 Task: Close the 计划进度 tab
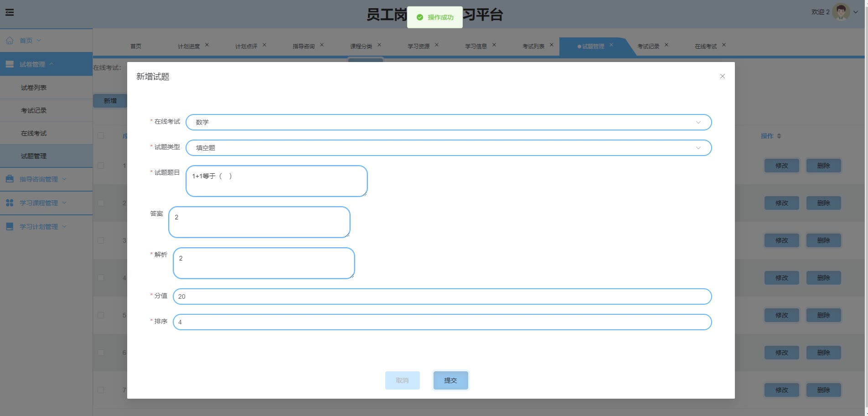point(207,45)
